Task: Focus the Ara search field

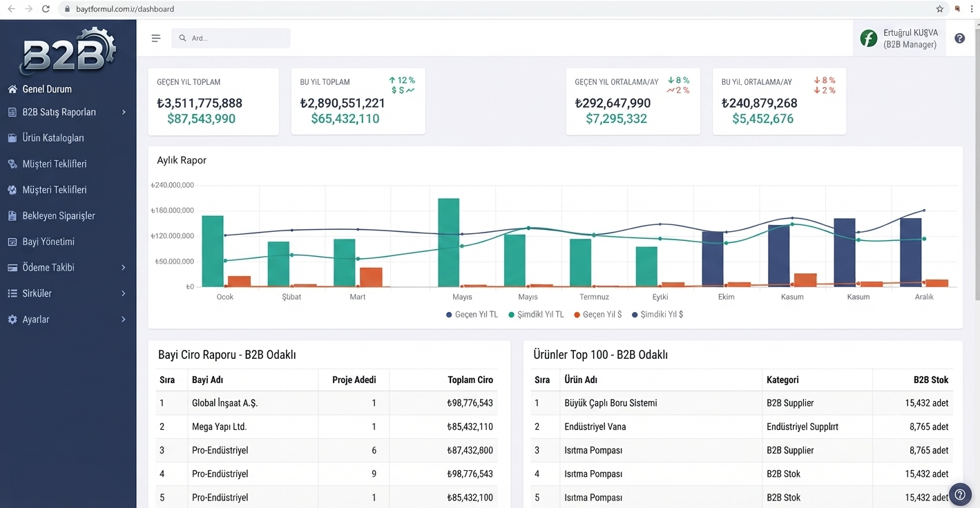Action: pyautogui.click(x=231, y=38)
